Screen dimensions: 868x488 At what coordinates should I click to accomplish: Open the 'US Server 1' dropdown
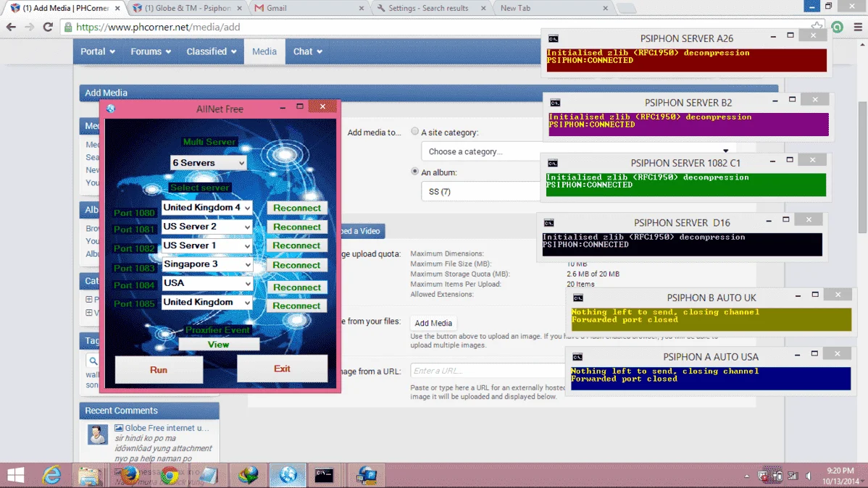point(207,245)
